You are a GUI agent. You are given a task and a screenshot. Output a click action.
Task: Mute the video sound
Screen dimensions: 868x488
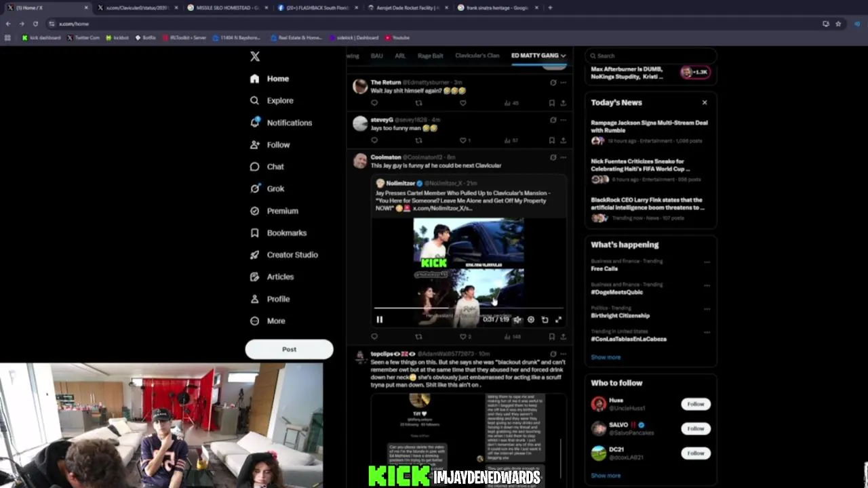coord(517,320)
